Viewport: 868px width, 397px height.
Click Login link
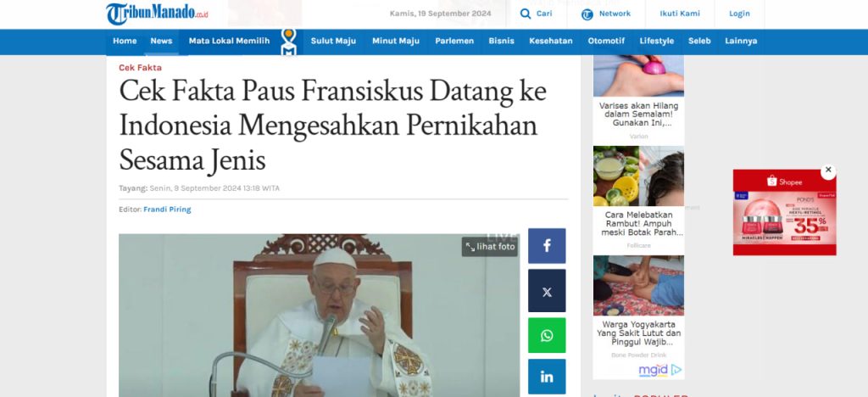[739, 14]
